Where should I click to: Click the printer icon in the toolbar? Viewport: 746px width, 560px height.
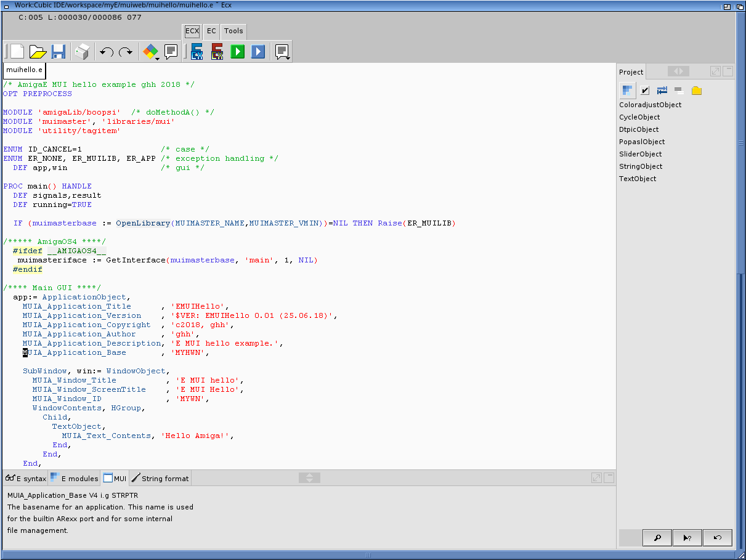click(x=82, y=52)
